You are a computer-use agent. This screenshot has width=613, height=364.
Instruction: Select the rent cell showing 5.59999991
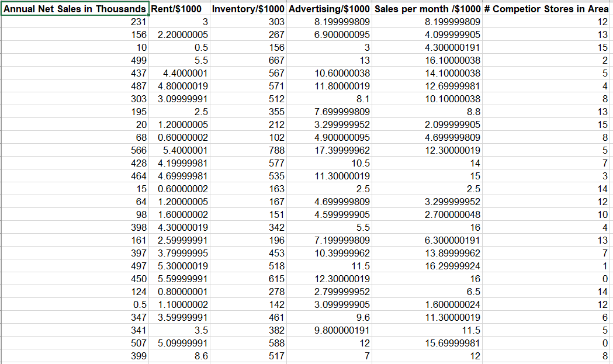pos(179,279)
